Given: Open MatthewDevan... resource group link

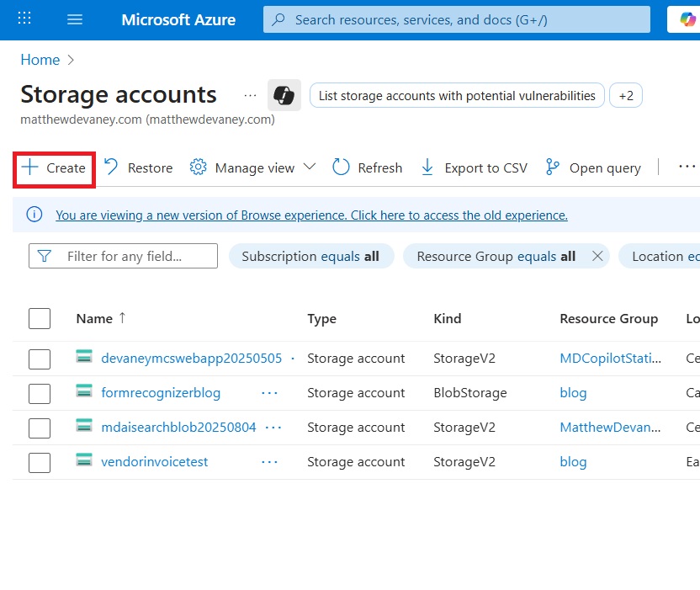Looking at the screenshot, I should click(610, 427).
